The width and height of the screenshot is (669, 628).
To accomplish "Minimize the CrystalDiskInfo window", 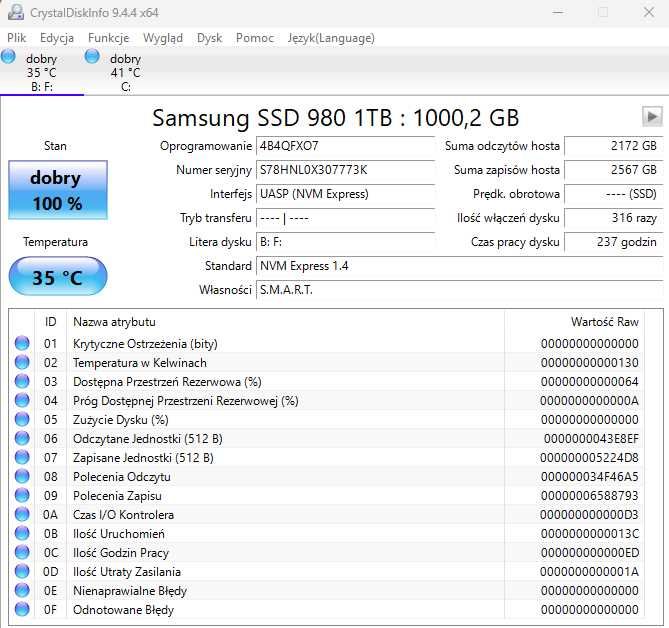I will pyautogui.click(x=558, y=12).
